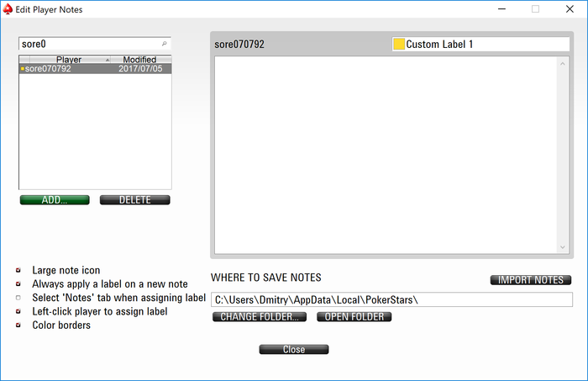Toggle the Color borders checkbox
Image resolution: width=588 pixels, height=381 pixels.
click(x=18, y=325)
